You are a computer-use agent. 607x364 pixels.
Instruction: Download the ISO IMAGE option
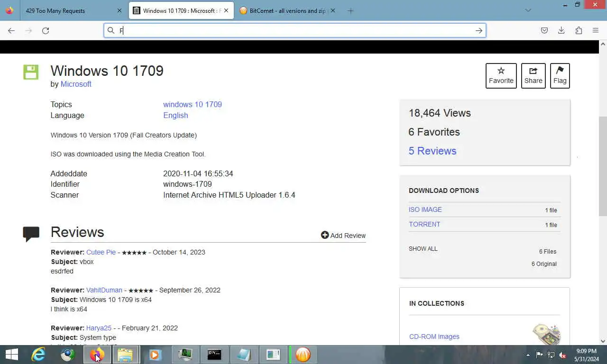pyautogui.click(x=425, y=209)
